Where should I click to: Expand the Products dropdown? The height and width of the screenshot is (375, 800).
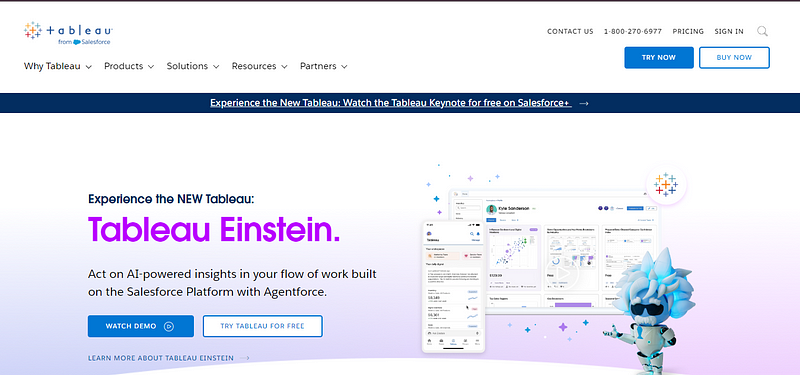click(x=129, y=66)
